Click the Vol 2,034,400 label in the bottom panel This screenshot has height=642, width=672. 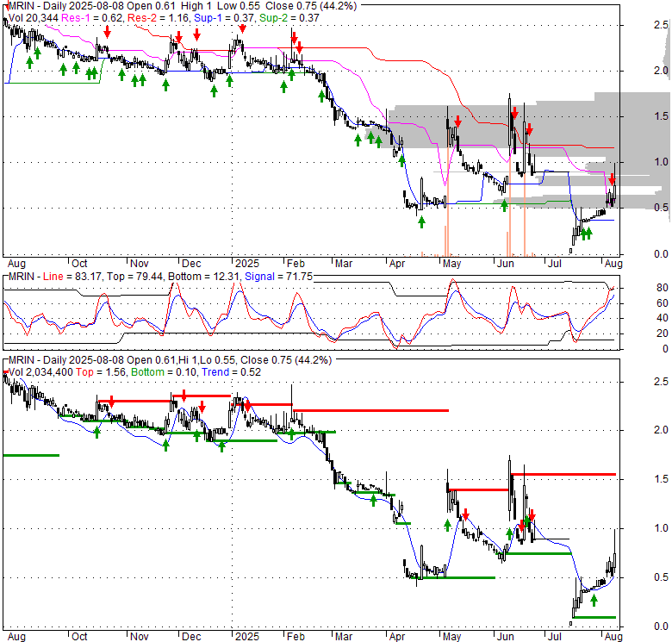click(46, 371)
